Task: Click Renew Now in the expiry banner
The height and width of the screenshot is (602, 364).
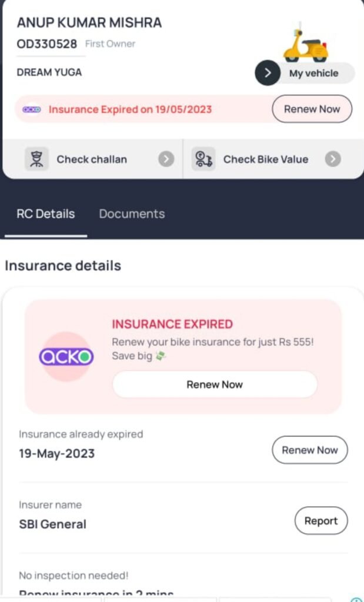Action: (312, 109)
